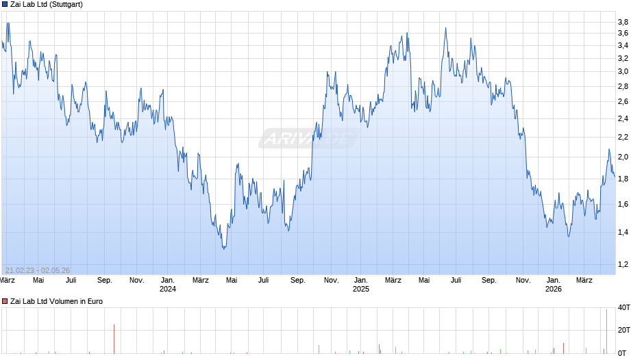644x360 pixels.
Task: Click the 40T volume axis label
Action: pyautogui.click(x=624, y=307)
